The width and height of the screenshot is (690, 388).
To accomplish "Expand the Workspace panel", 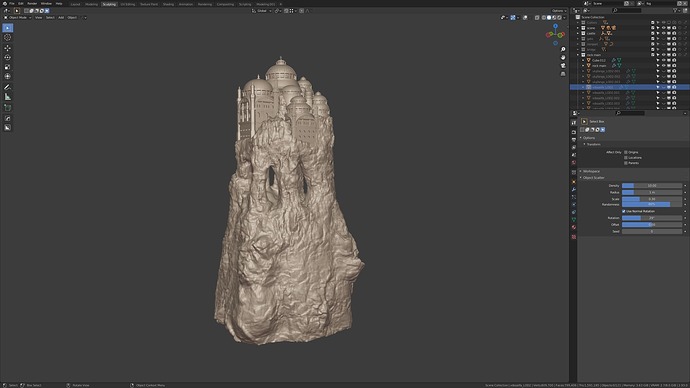I will 581,171.
